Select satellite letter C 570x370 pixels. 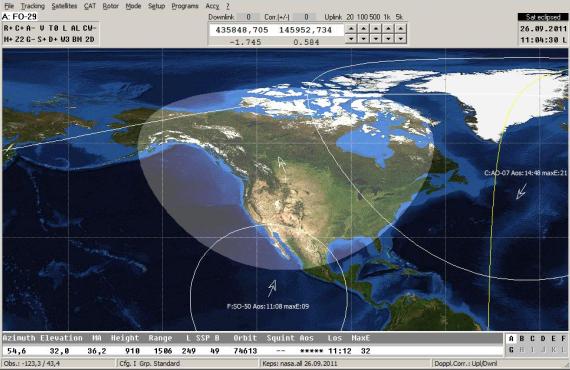tap(532, 339)
